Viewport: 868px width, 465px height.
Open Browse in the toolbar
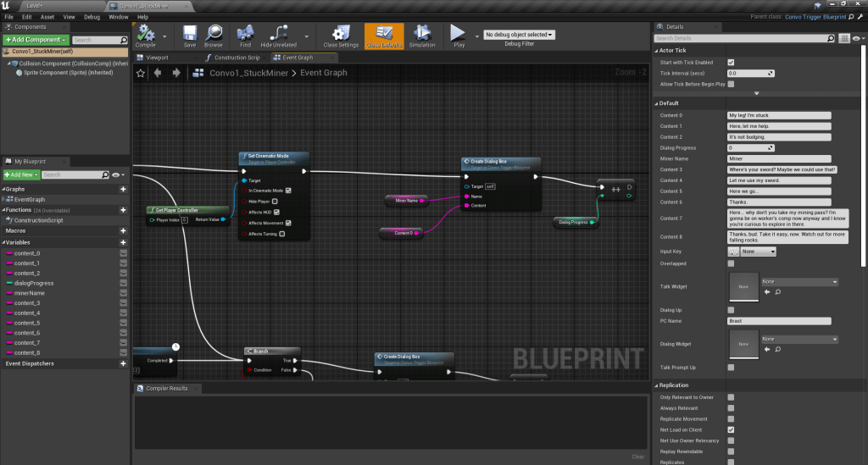(214, 35)
